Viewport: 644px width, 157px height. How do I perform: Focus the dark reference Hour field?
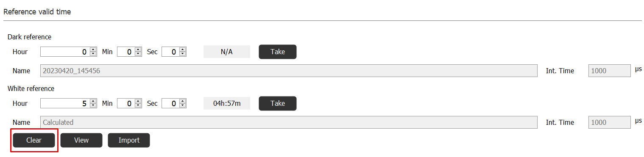point(65,52)
